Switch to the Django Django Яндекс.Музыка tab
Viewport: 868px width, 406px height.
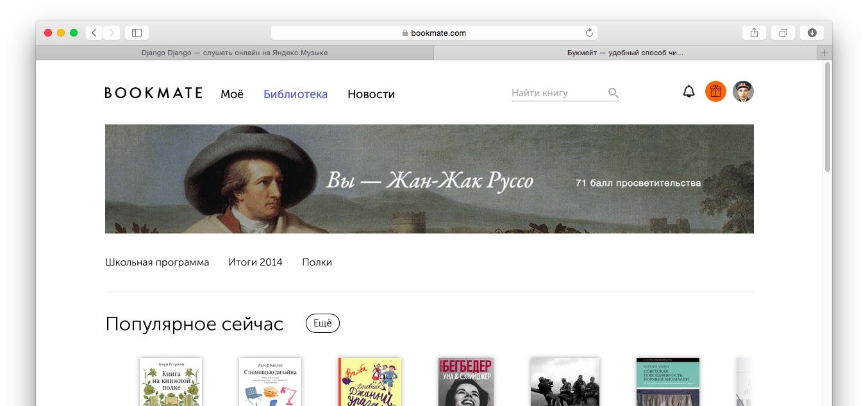[x=235, y=53]
